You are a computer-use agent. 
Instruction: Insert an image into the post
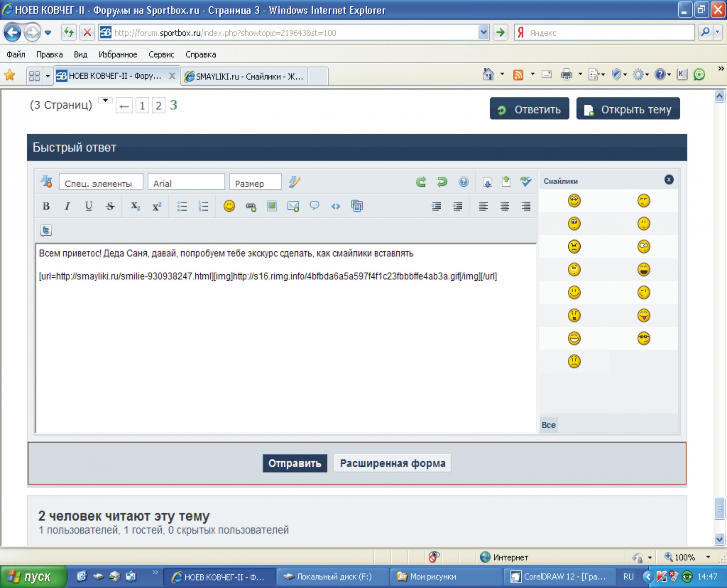pos(272,206)
